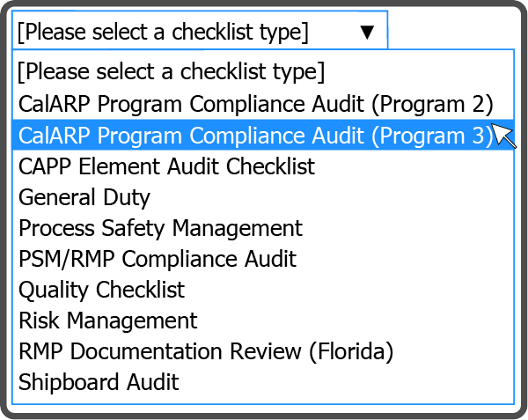The height and width of the screenshot is (420, 528).
Task: Pick CAPP Element Audit Checklist option
Action: 166,166
